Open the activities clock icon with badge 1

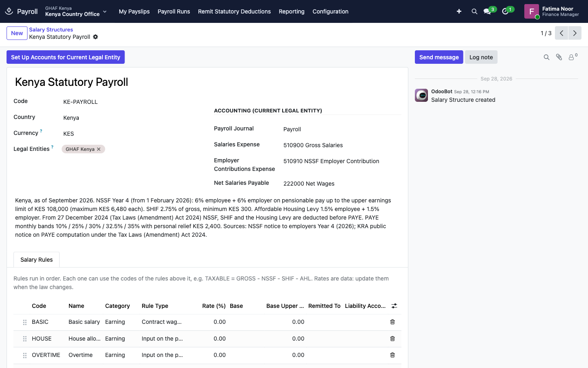tap(506, 11)
